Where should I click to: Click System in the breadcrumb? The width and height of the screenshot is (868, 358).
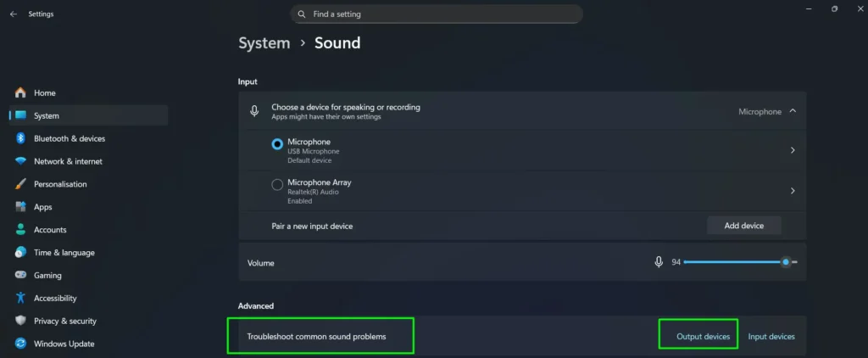click(x=264, y=42)
